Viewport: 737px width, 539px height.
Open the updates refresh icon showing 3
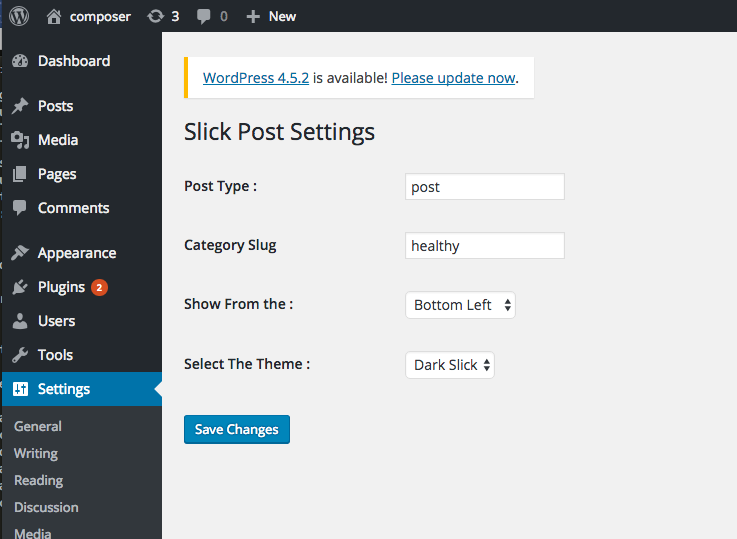pyautogui.click(x=156, y=16)
